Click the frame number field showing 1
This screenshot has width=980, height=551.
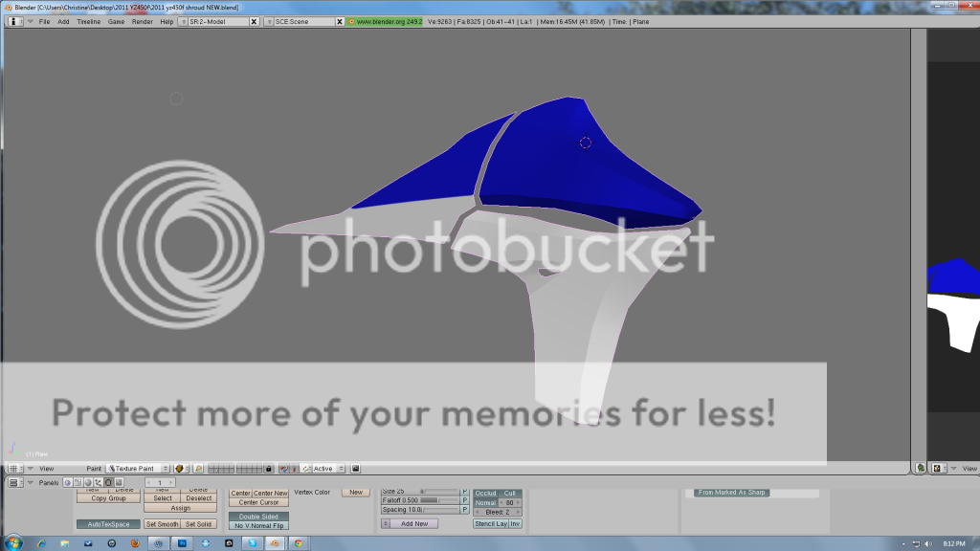tap(160, 483)
